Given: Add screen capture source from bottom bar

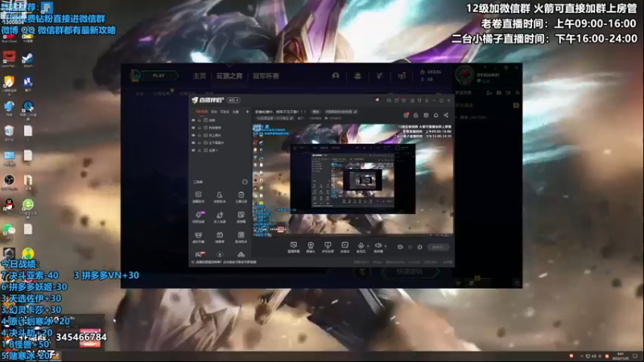Looking at the screenshot, I should (x=293, y=247).
